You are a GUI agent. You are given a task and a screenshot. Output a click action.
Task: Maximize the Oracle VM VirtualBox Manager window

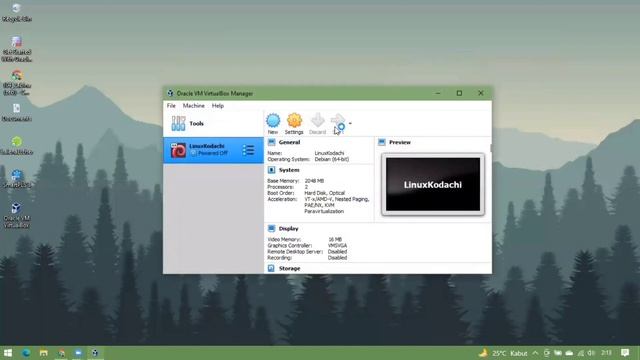459,93
